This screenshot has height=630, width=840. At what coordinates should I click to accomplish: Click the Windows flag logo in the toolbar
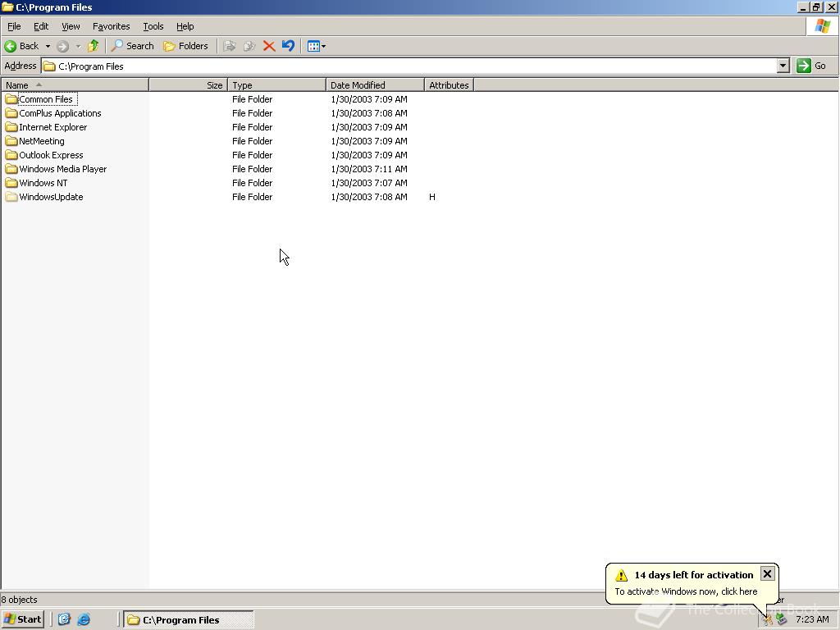[x=822, y=26]
